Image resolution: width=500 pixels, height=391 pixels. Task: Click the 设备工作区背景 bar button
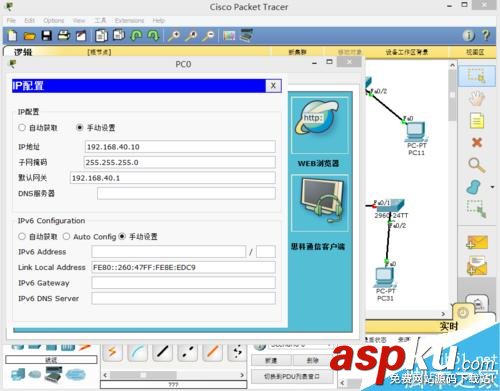click(407, 52)
